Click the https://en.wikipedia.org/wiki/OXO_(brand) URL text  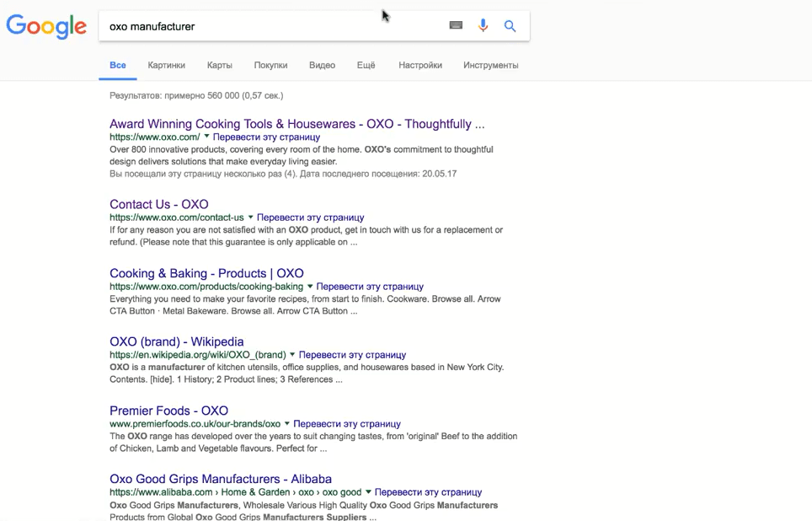click(197, 355)
